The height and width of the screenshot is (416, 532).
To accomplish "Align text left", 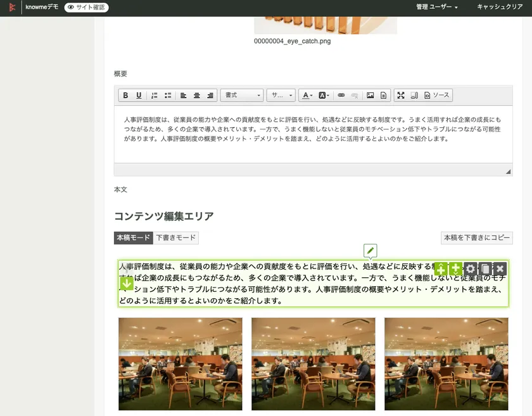I will (183, 96).
